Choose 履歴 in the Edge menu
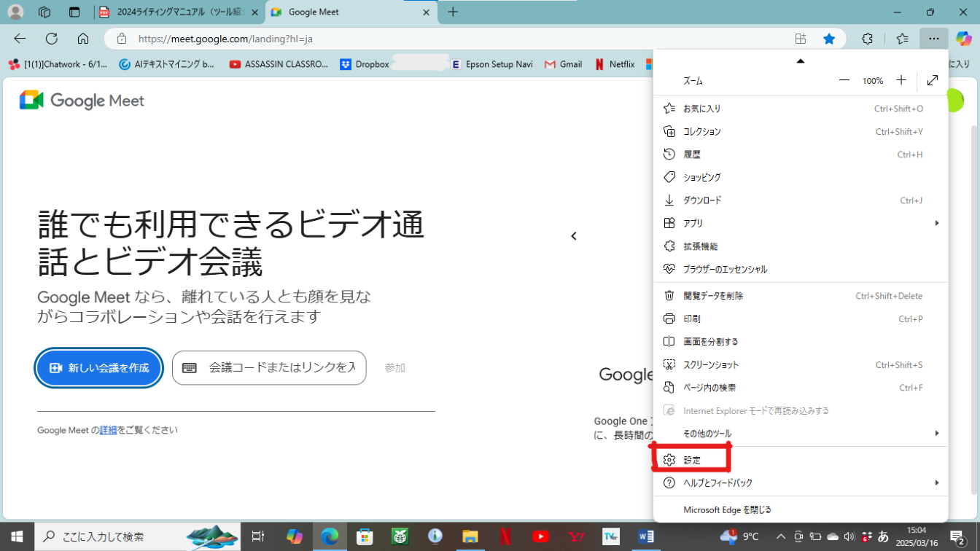 click(x=692, y=155)
